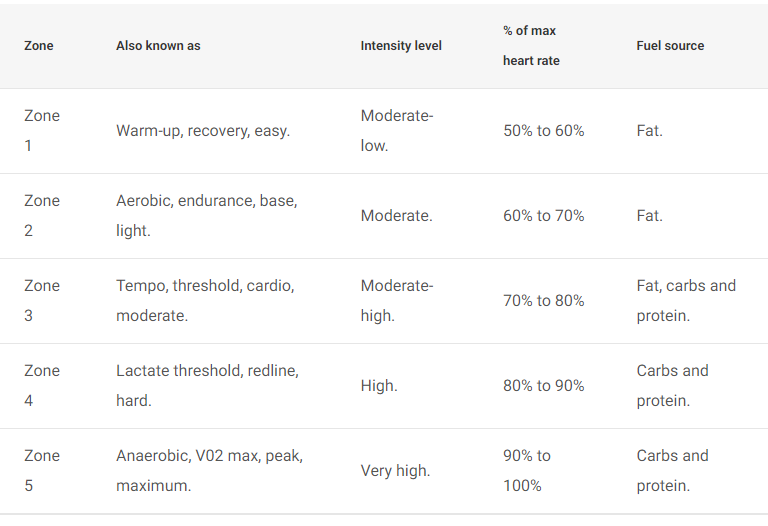The image size is (768, 526).
Task: Click the Also known as header
Action: click(158, 46)
